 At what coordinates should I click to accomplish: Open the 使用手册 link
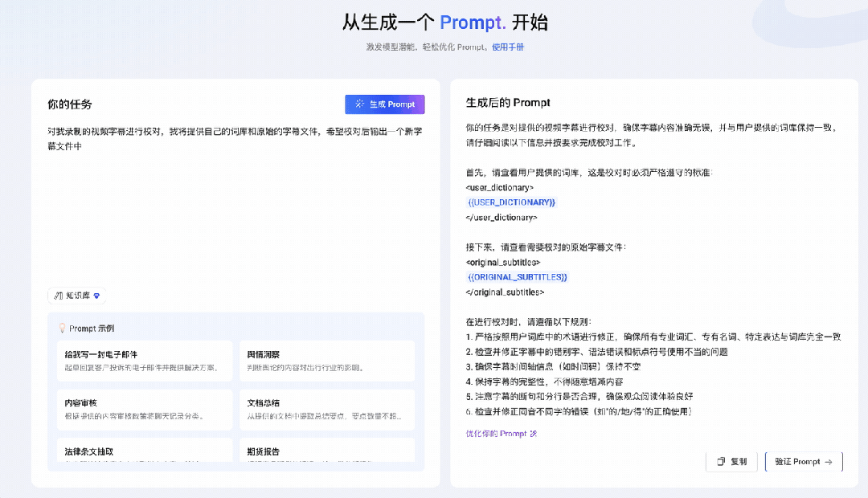pos(508,47)
